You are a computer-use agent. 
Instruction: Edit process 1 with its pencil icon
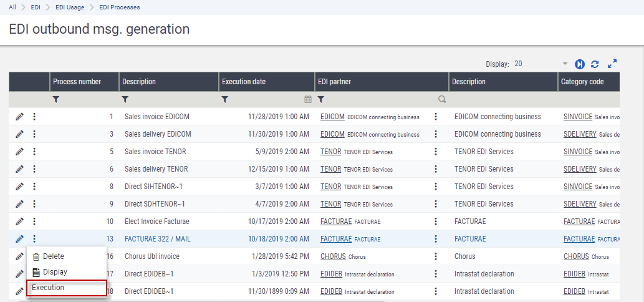pyautogui.click(x=19, y=117)
